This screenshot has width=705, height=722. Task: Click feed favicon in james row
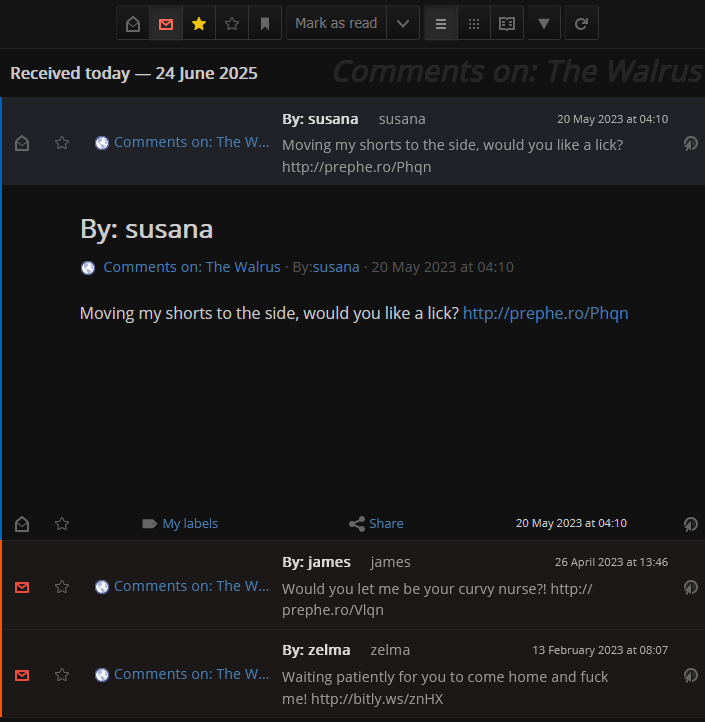click(102, 587)
